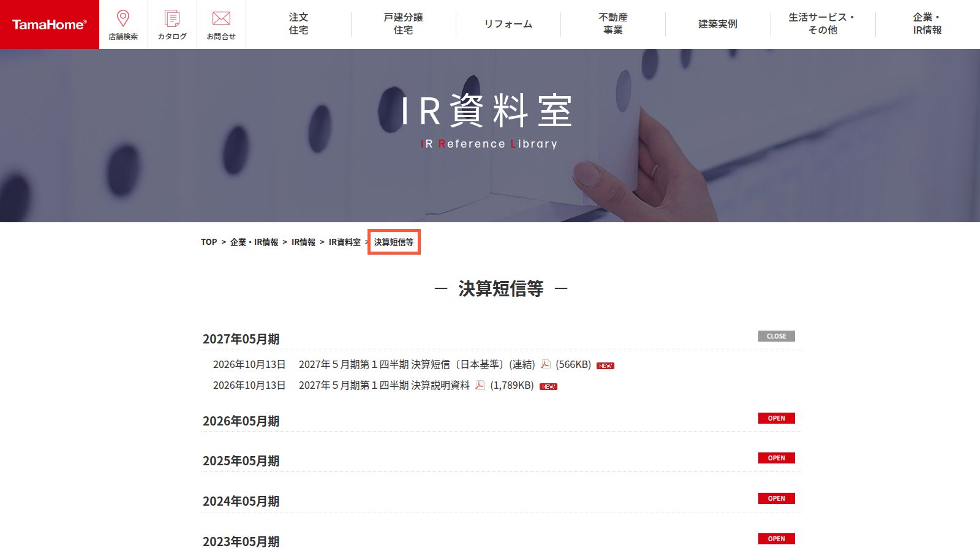Click the 2026年05月期 heading

241,421
